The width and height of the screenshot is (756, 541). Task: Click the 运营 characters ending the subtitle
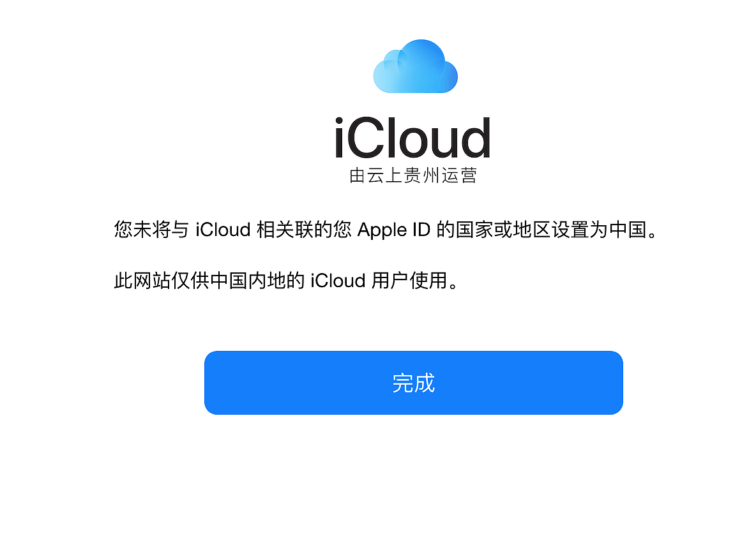pos(459,176)
